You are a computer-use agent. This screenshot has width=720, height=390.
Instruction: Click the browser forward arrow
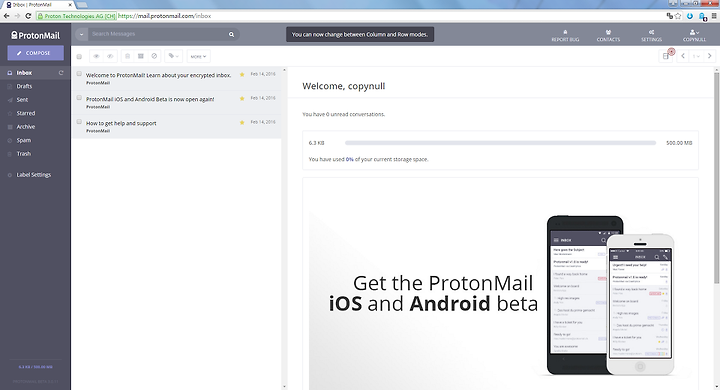coord(17,16)
